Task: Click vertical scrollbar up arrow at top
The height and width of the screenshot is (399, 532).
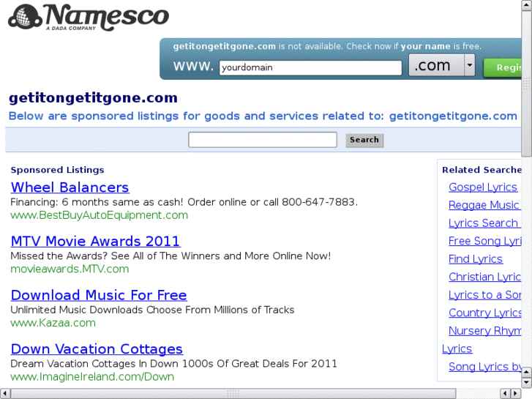Action: point(527,4)
